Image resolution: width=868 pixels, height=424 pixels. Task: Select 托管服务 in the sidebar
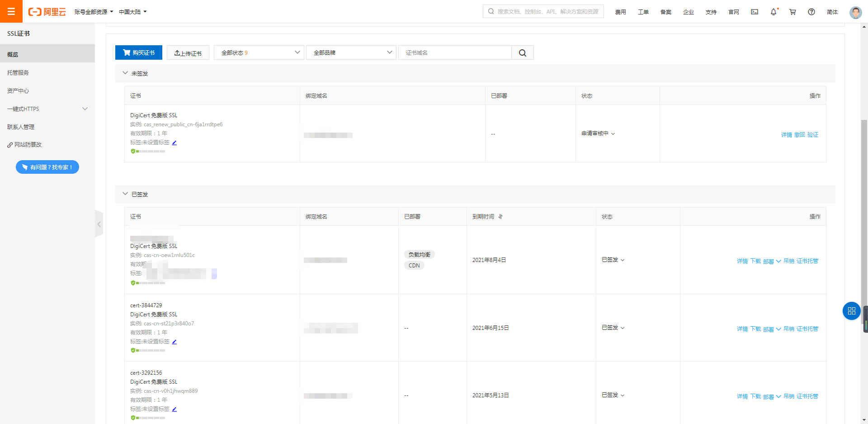pyautogui.click(x=18, y=72)
